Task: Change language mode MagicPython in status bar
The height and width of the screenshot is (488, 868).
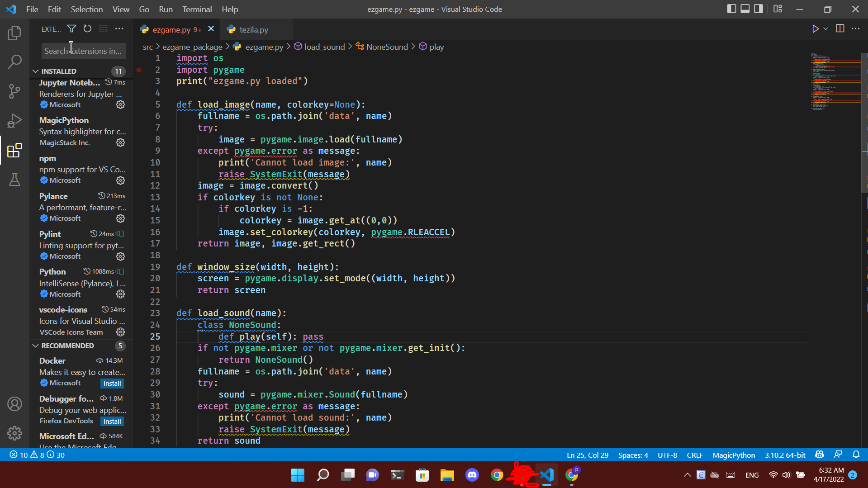Action: (x=734, y=455)
